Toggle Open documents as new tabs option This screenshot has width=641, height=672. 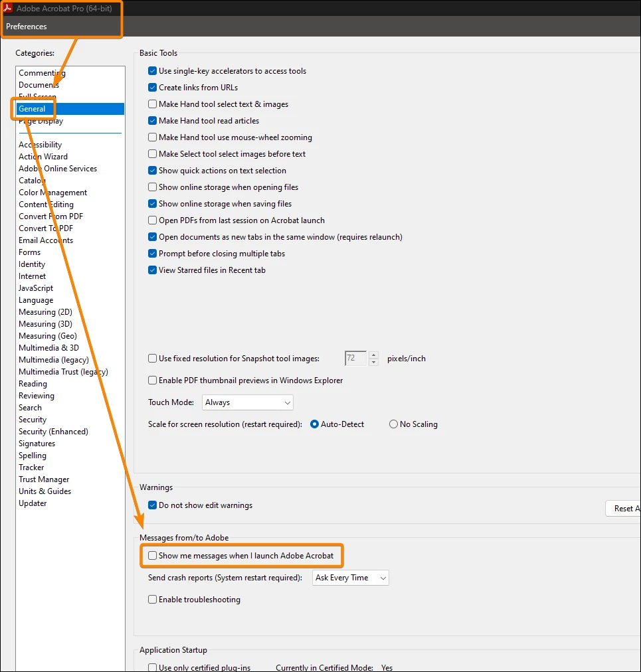(152, 237)
